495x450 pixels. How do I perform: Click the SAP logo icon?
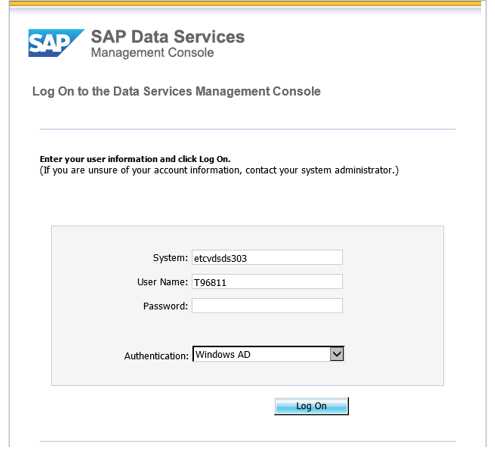56,43
